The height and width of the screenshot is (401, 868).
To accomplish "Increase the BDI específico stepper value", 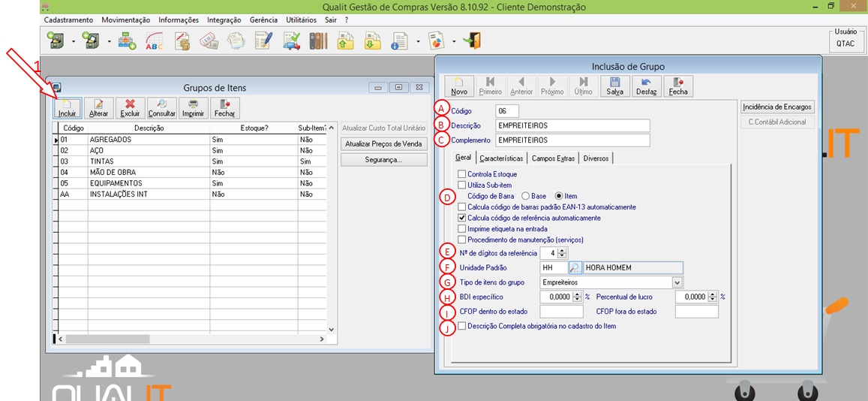I will pos(578,294).
